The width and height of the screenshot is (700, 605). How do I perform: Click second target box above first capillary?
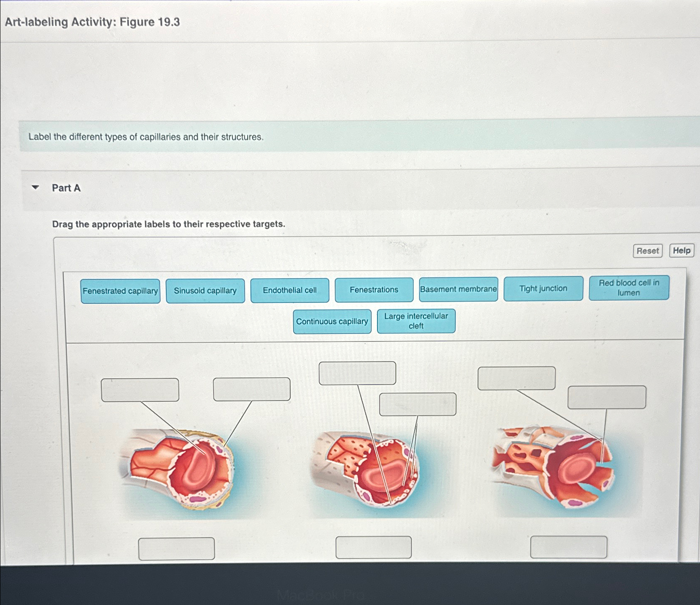[x=252, y=389]
